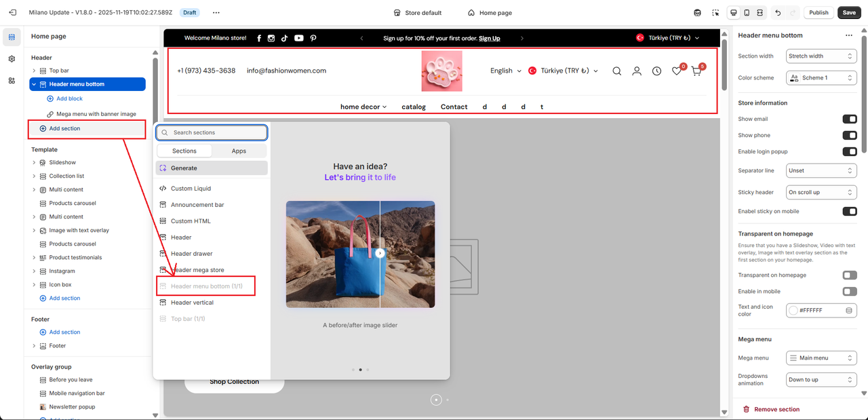
Task: Toggle the Enabel sticky on mobile switch
Action: point(849,211)
